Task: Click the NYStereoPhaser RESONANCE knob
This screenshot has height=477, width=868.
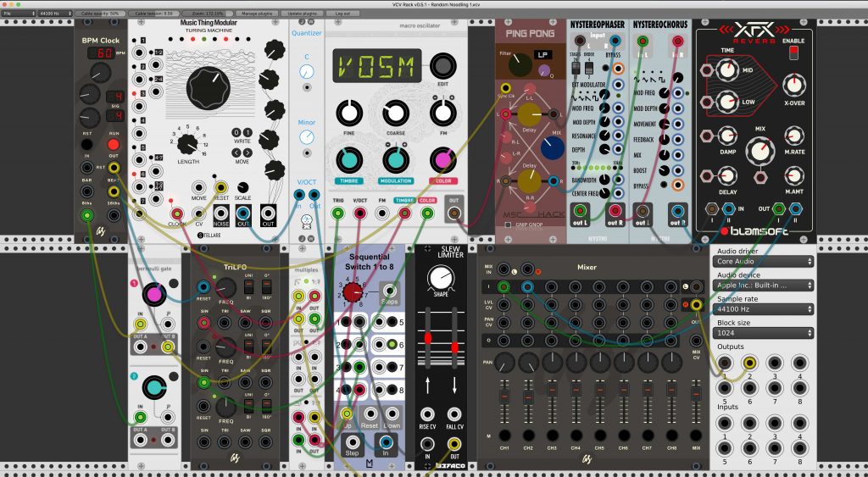Action: point(605,136)
